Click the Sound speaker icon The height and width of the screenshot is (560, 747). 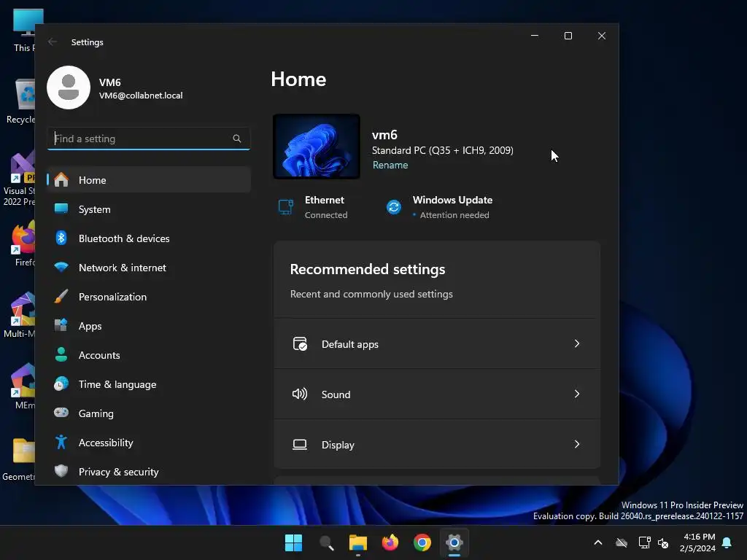tap(300, 394)
